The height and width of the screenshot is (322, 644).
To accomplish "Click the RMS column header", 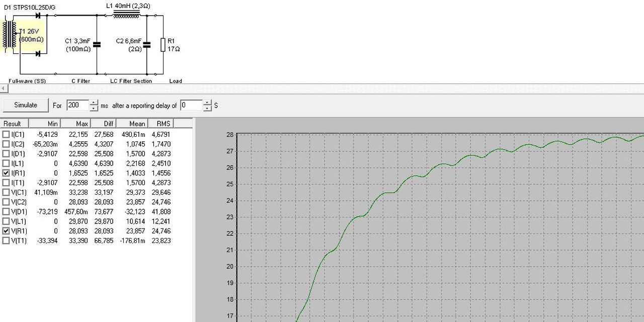I will coord(160,123).
